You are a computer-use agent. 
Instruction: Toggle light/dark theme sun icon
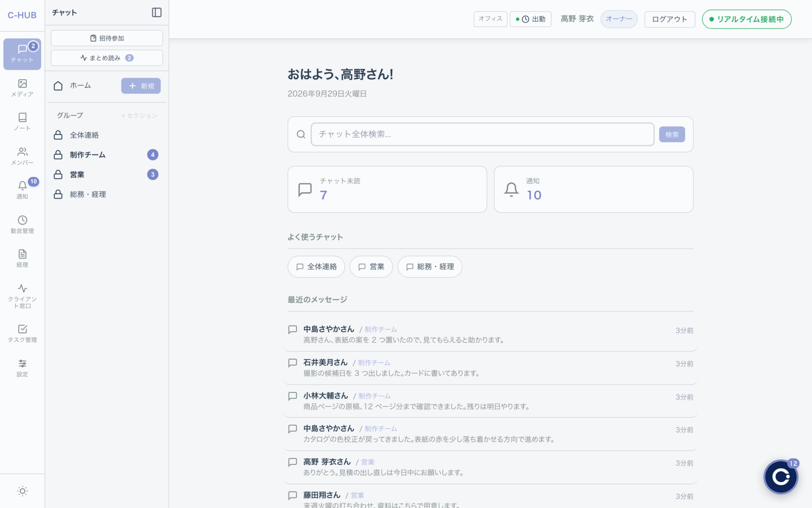[22, 491]
